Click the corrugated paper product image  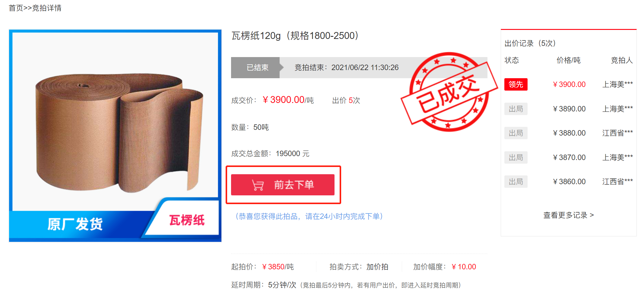coord(115,136)
